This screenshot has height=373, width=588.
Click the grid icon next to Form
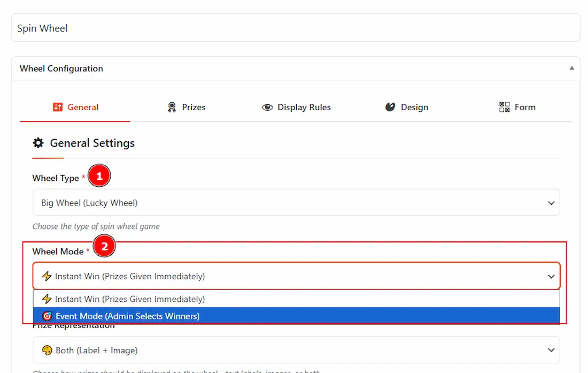click(x=504, y=106)
